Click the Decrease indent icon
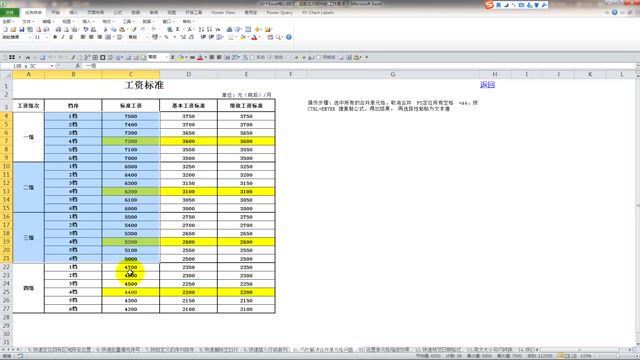This screenshot has width=640, height=360. coord(202,37)
